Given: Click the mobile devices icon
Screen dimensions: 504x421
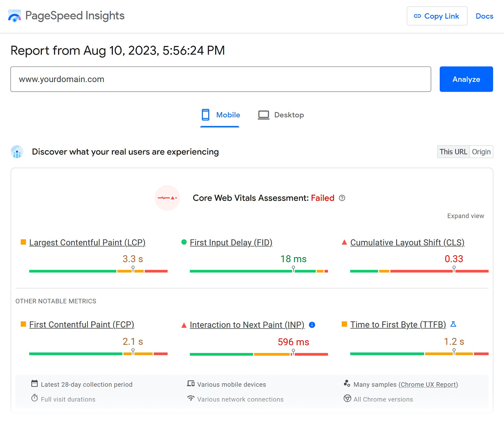Looking at the screenshot, I should [x=191, y=384].
